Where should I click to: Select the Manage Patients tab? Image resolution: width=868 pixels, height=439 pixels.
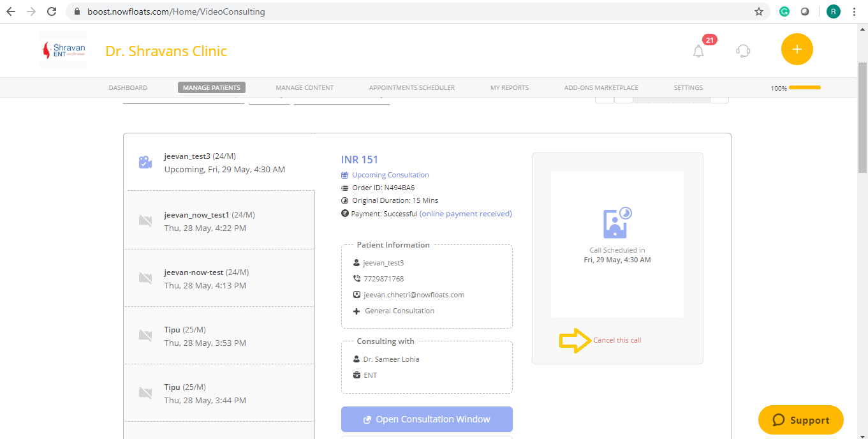(x=212, y=88)
